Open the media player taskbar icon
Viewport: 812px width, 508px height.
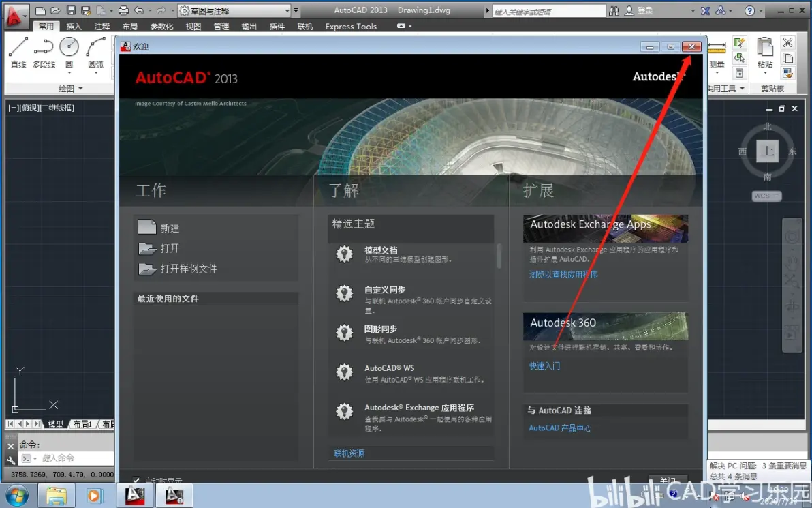click(x=94, y=496)
